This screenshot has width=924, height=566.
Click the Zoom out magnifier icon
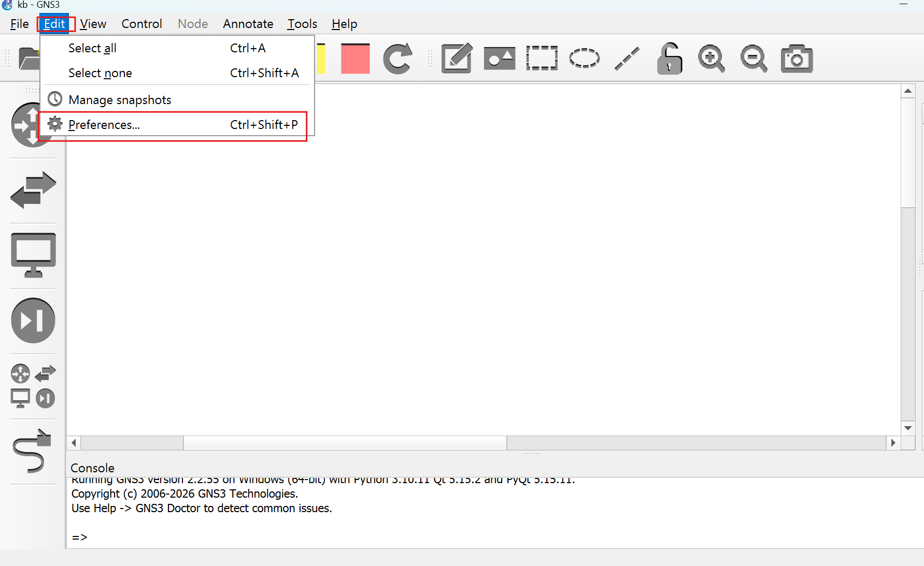(x=754, y=59)
